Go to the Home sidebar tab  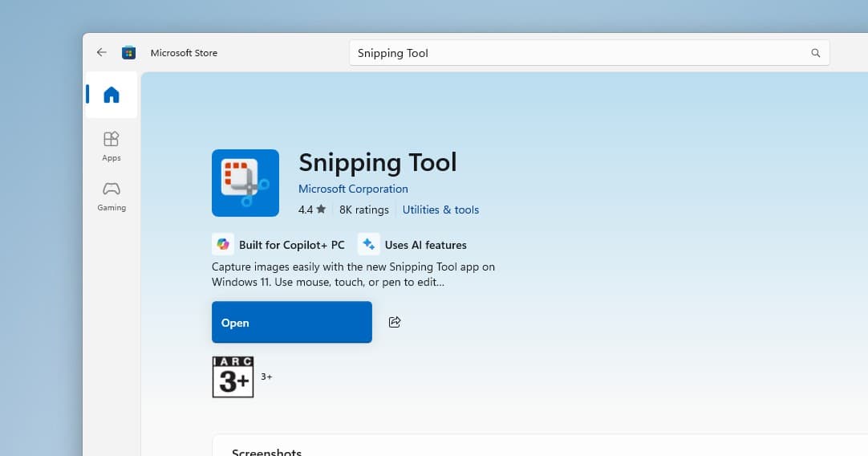tap(112, 95)
